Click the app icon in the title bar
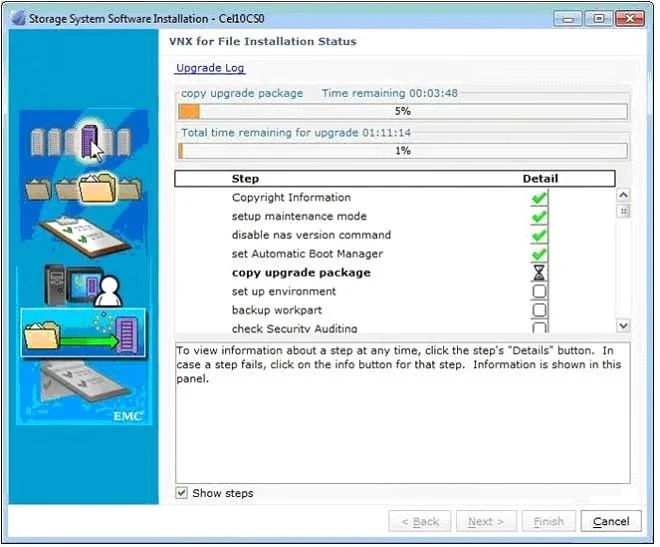660x547 pixels. [x=18, y=18]
